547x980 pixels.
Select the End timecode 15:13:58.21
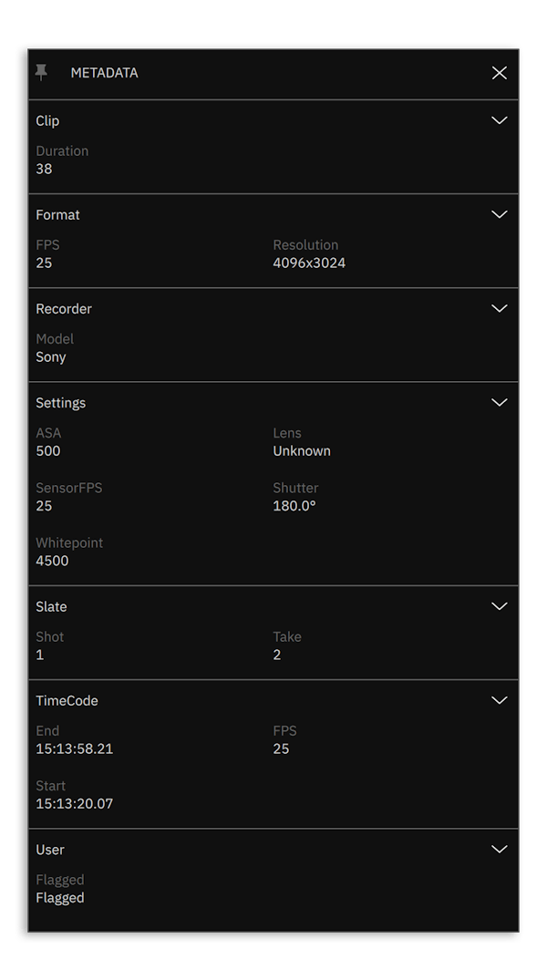pos(75,748)
